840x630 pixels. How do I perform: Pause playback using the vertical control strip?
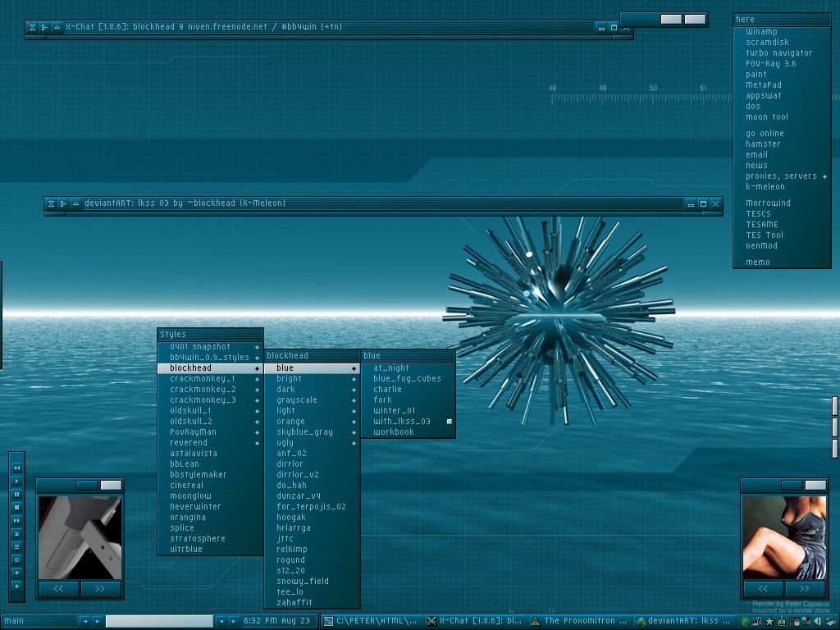pyautogui.click(x=16, y=494)
